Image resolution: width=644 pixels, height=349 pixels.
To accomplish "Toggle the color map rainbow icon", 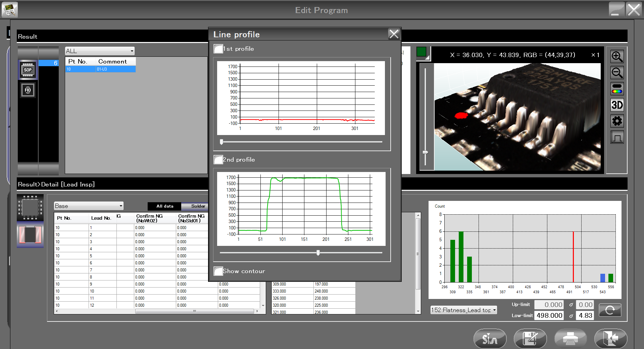I will click(617, 89).
